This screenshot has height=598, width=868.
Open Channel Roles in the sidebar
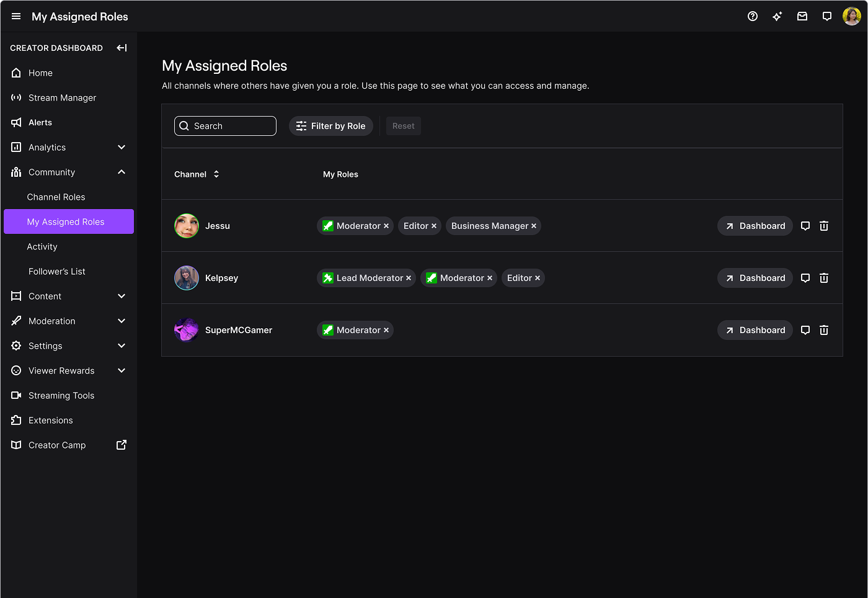pos(56,197)
